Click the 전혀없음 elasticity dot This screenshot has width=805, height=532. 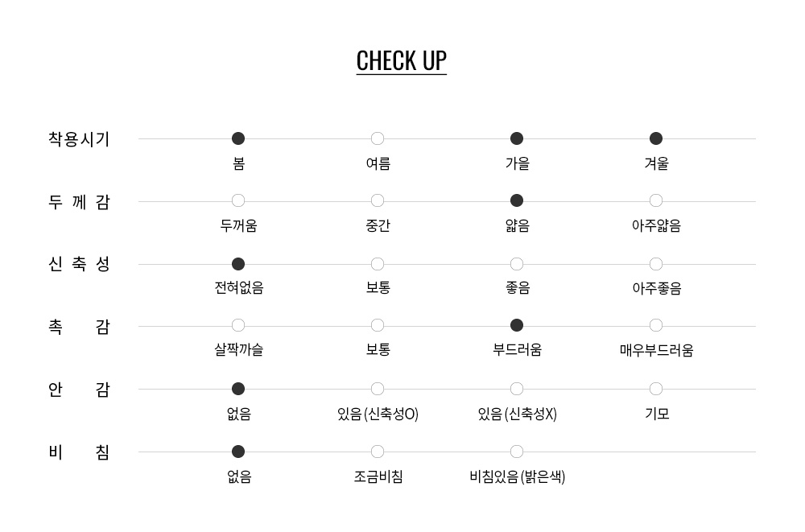(x=238, y=264)
